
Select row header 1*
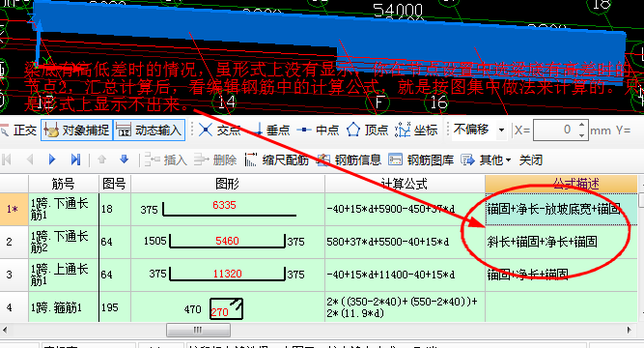(x=14, y=209)
